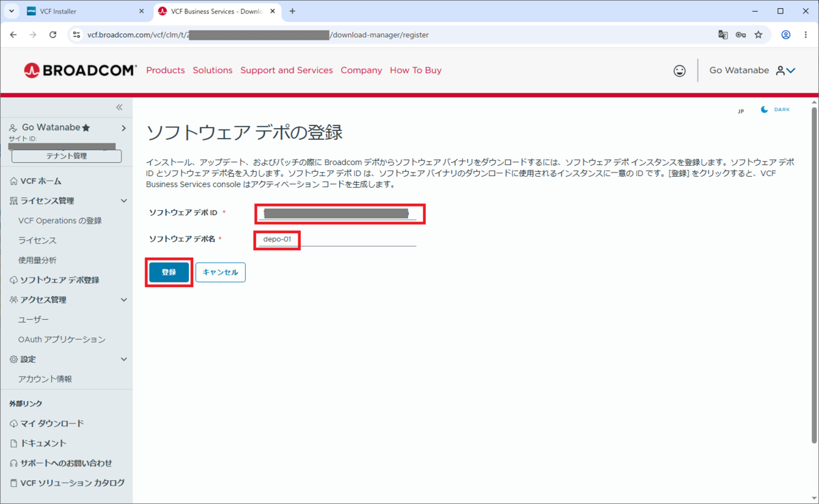This screenshot has width=819, height=504.
Task: Click the password manager key icon
Action: tap(741, 35)
